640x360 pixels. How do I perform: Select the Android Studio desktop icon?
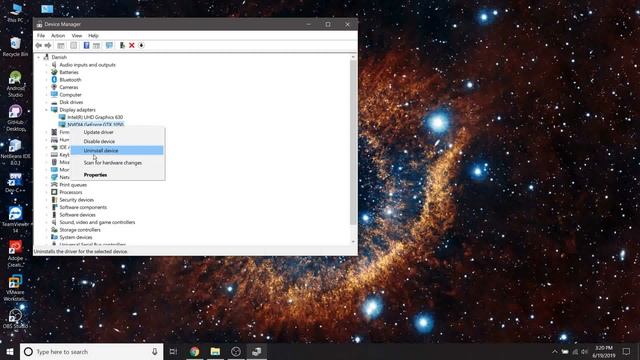[x=16, y=84]
